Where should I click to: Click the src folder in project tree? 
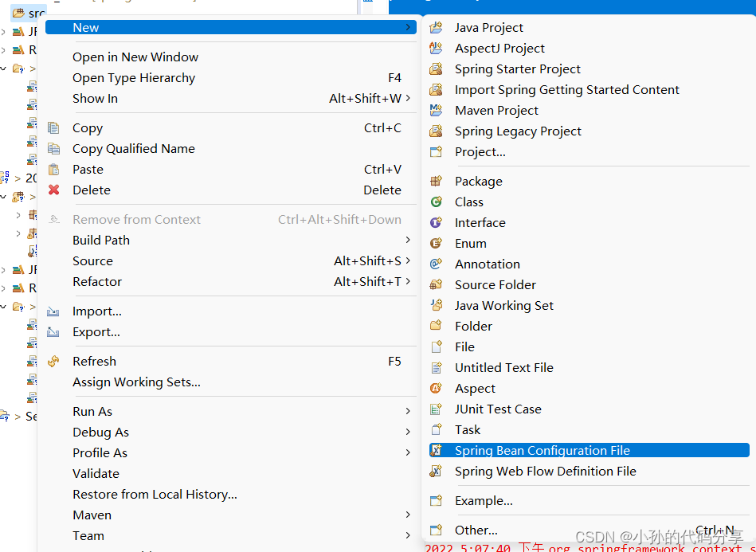(x=29, y=14)
